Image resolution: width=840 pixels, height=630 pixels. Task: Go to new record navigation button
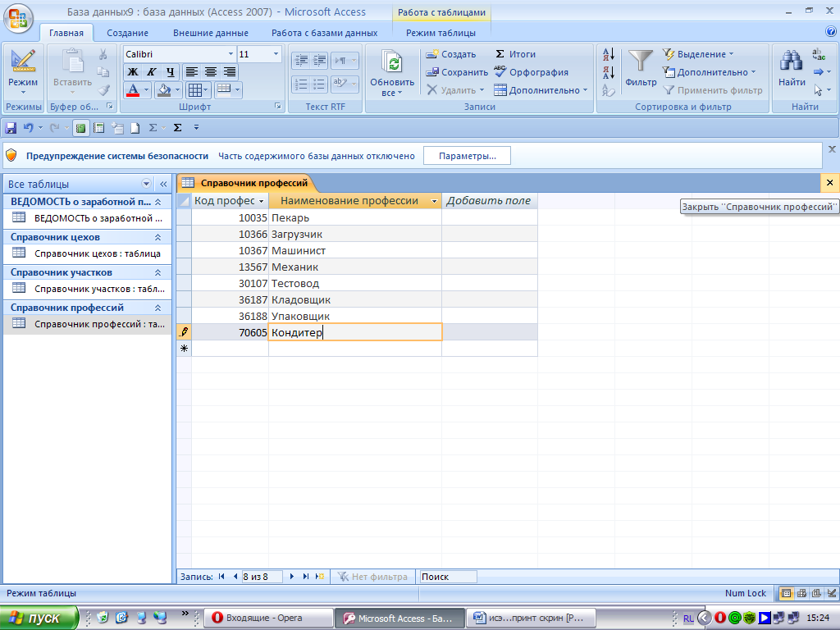(x=320, y=577)
